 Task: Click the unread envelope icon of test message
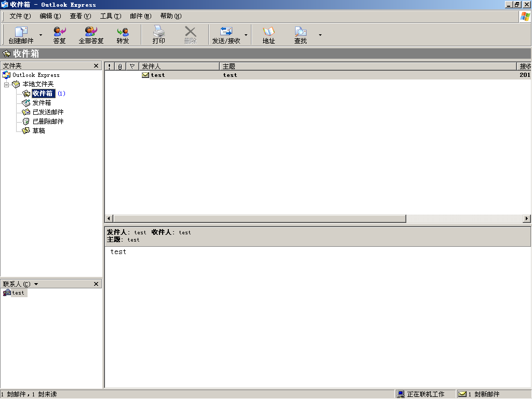[x=145, y=75]
